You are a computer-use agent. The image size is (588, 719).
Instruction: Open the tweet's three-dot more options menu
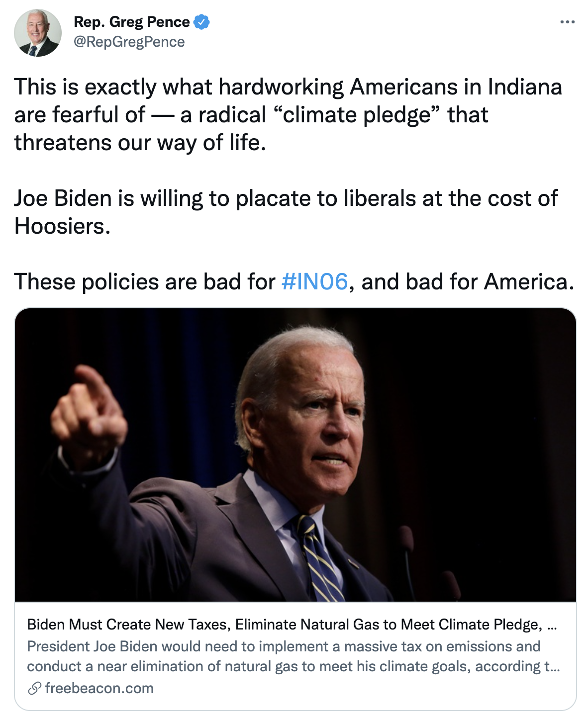[567, 22]
